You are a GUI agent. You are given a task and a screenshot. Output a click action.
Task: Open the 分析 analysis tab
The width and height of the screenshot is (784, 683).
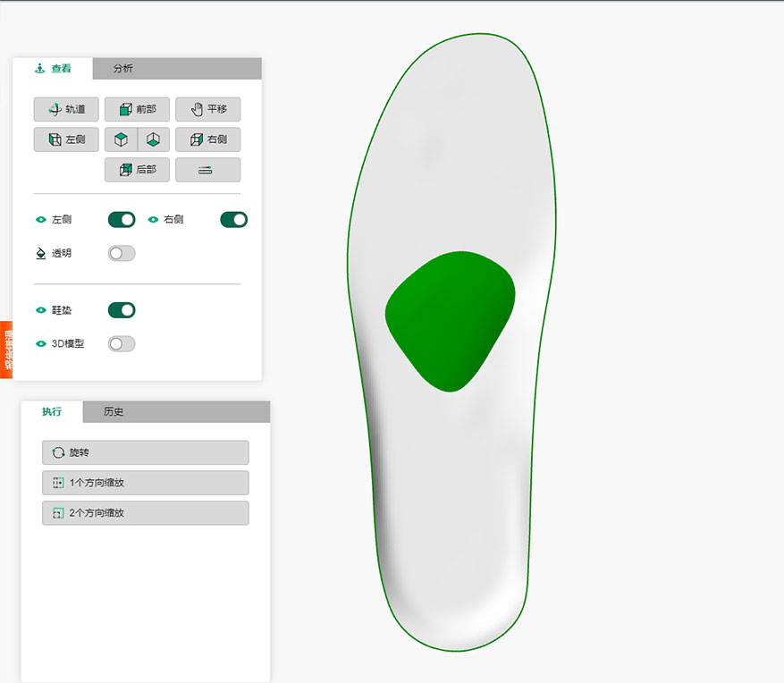click(x=123, y=69)
